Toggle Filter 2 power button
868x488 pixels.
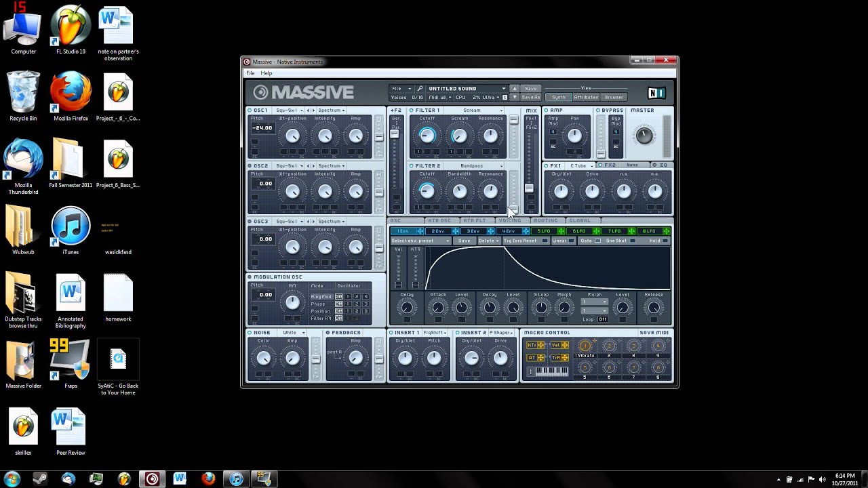[x=412, y=166]
